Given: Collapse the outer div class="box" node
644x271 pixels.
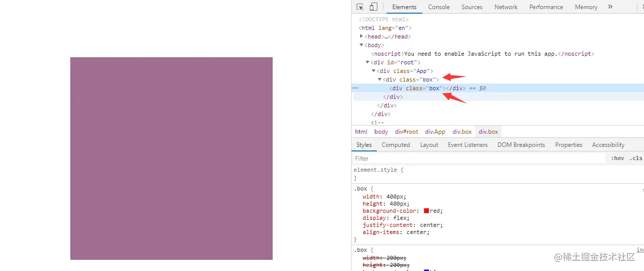Looking at the screenshot, I should (379, 80).
